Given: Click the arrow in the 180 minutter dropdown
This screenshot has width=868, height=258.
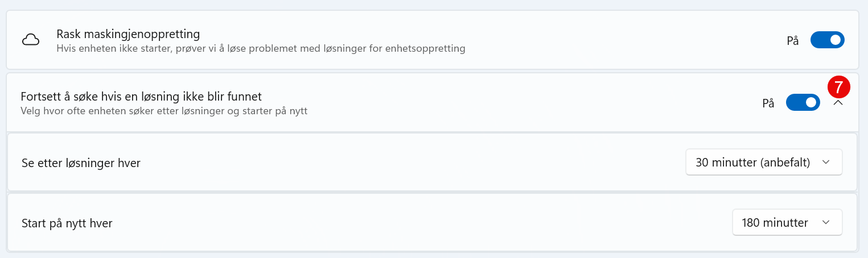Looking at the screenshot, I should pos(826,223).
